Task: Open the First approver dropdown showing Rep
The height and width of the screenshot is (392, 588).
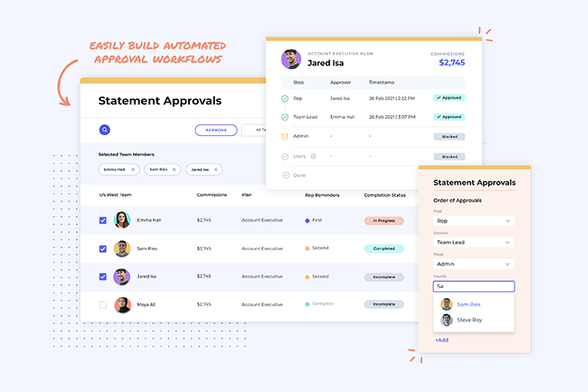Action: 474,221
